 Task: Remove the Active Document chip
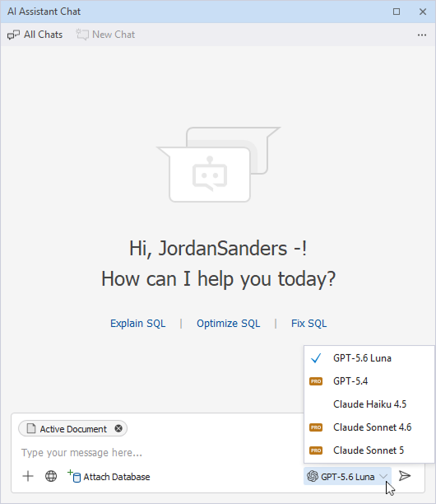tap(118, 428)
